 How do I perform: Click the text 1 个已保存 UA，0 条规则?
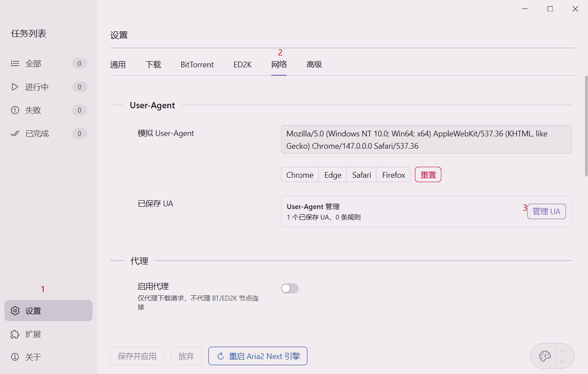324,217
